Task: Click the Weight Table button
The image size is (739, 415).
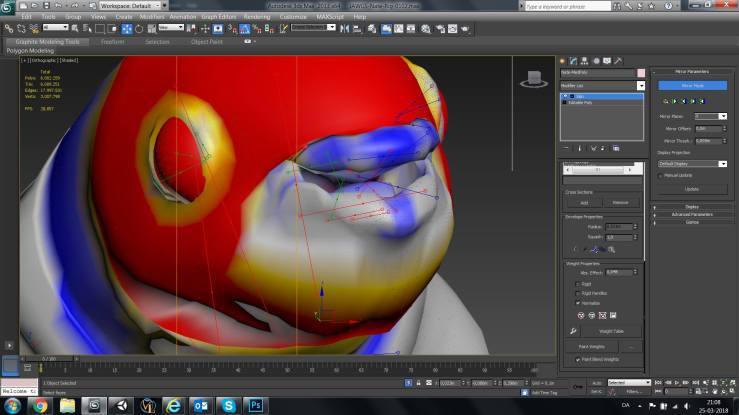Action: pos(611,331)
